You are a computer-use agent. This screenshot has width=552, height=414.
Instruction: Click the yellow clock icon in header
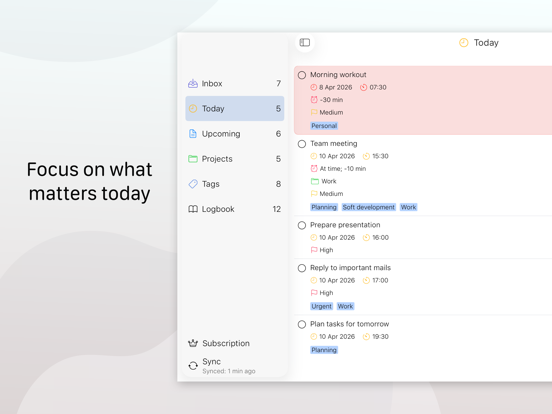464,43
